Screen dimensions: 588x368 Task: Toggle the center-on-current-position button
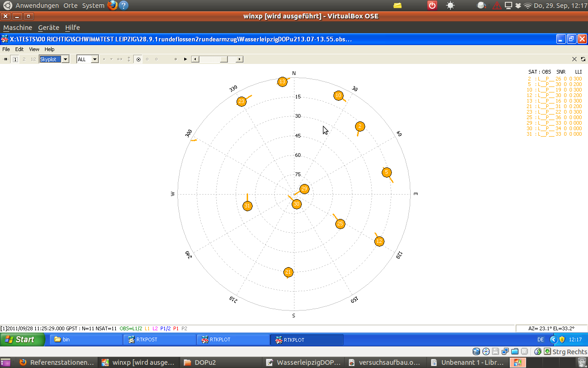pos(138,59)
